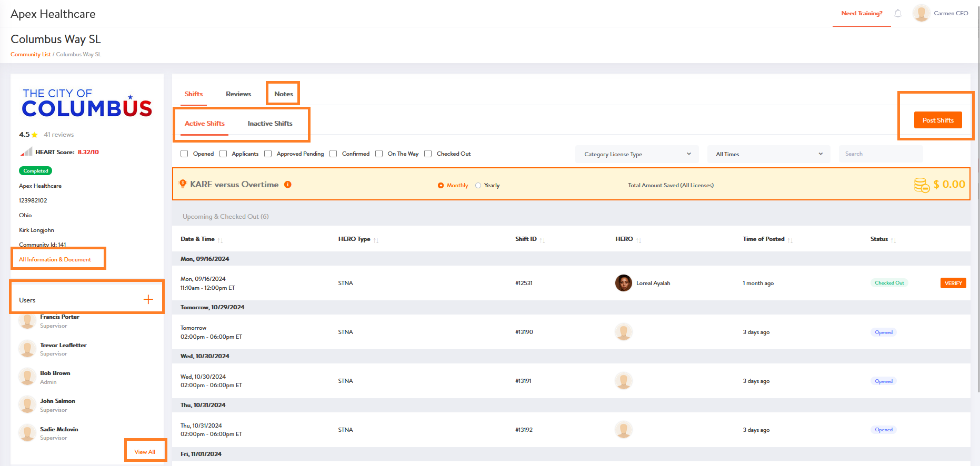Click the Completed status badge

[36, 171]
